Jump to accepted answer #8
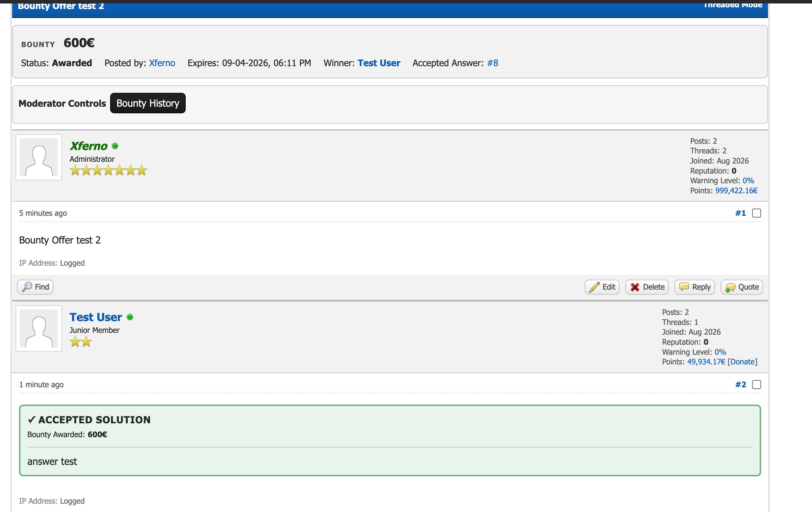 [493, 63]
